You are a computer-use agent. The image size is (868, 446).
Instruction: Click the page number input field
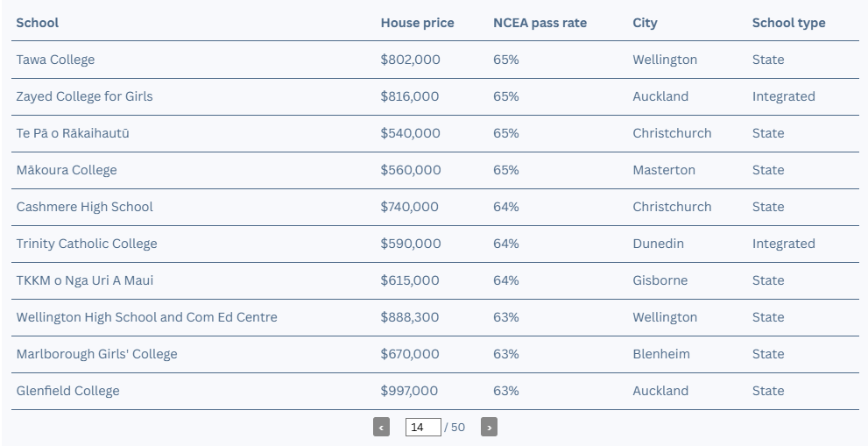click(x=423, y=428)
